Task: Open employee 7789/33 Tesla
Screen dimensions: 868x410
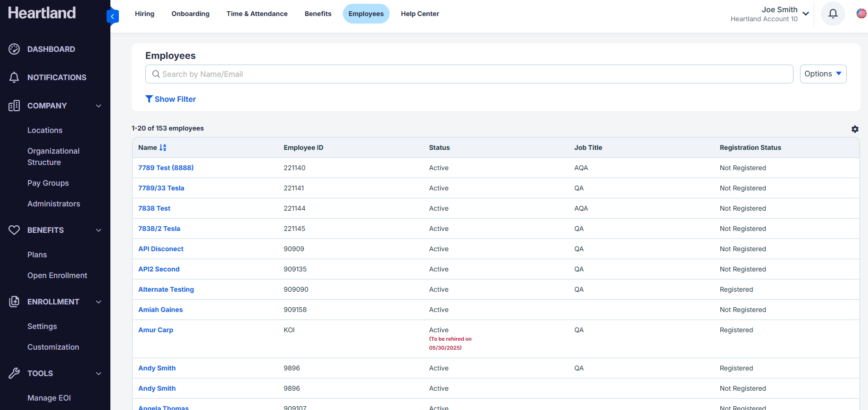Action: point(161,188)
